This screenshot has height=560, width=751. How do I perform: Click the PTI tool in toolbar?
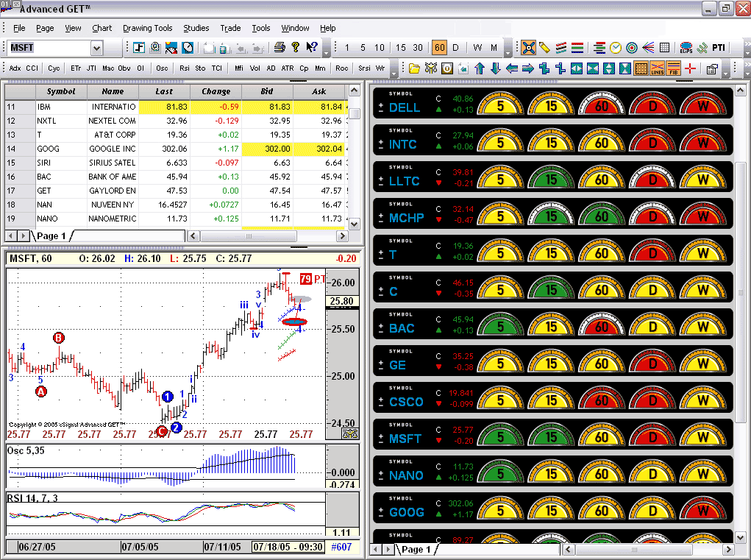pos(719,48)
